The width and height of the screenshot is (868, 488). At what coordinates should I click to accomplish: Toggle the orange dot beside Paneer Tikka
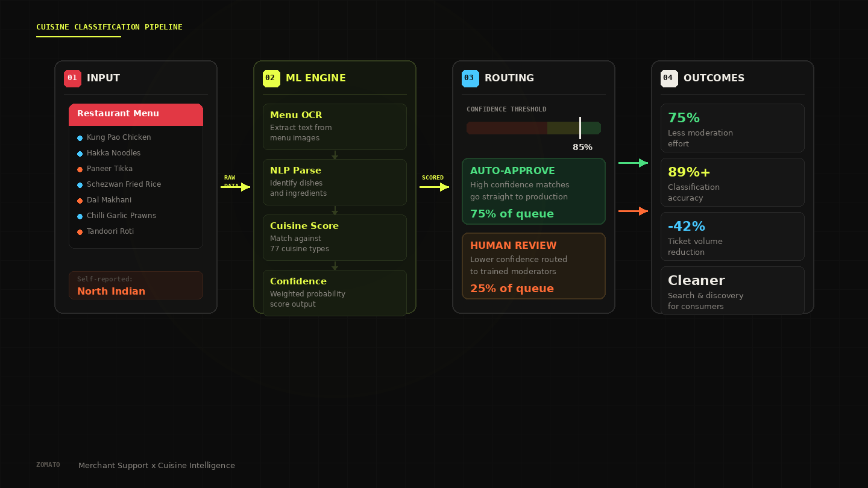coord(79,169)
